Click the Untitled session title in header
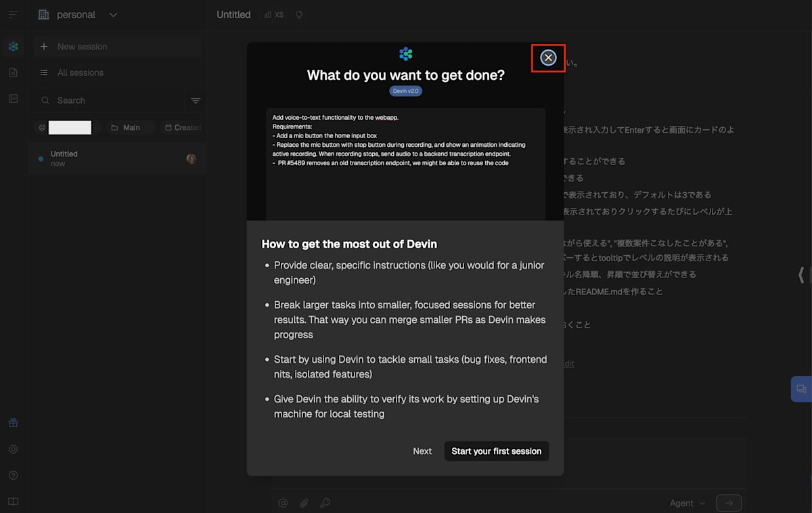Viewport: 812px width, 513px height. (x=233, y=15)
